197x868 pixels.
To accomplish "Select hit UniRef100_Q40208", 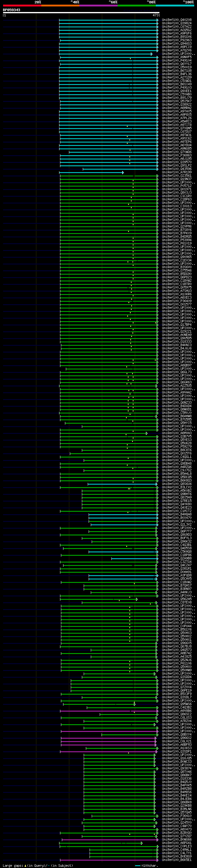I will pos(177,20).
